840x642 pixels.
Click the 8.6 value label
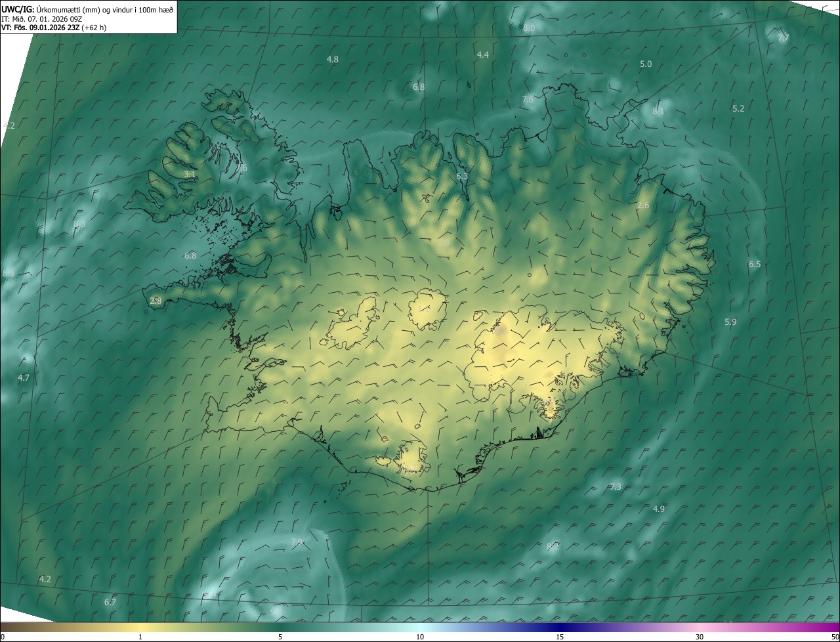[x=9, y=273]
